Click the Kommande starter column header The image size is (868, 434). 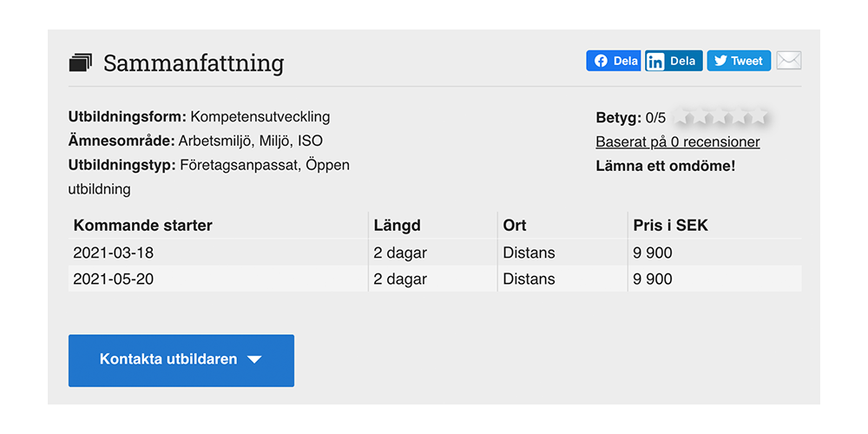[x=142, y=226]
